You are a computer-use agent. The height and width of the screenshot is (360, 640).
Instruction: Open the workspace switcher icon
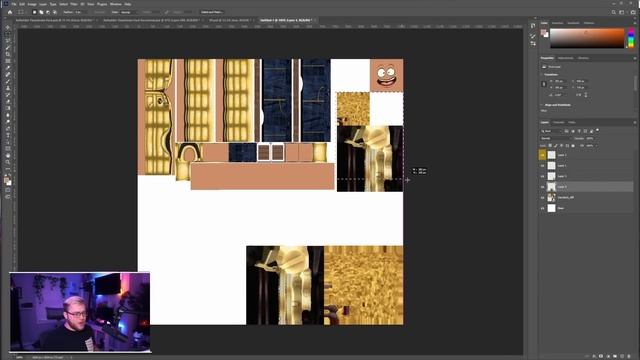tap(622, 12)
